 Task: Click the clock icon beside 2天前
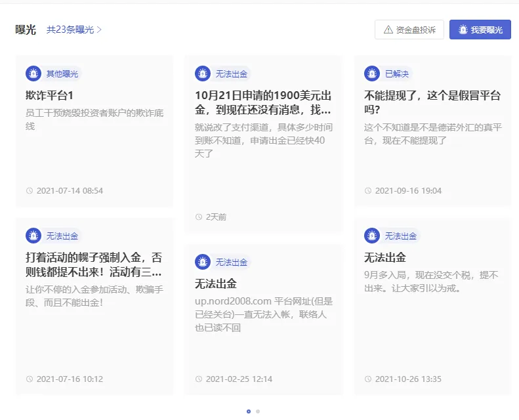(199, 217)
